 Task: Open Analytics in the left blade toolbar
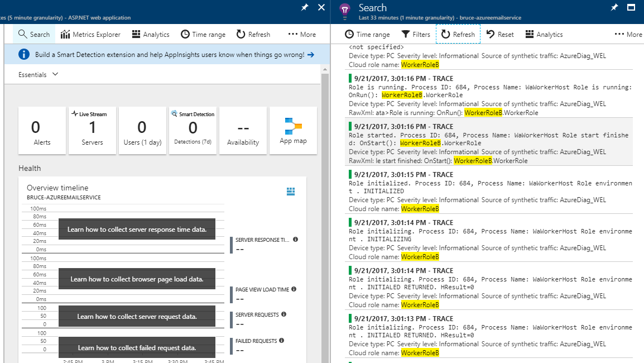151,35
